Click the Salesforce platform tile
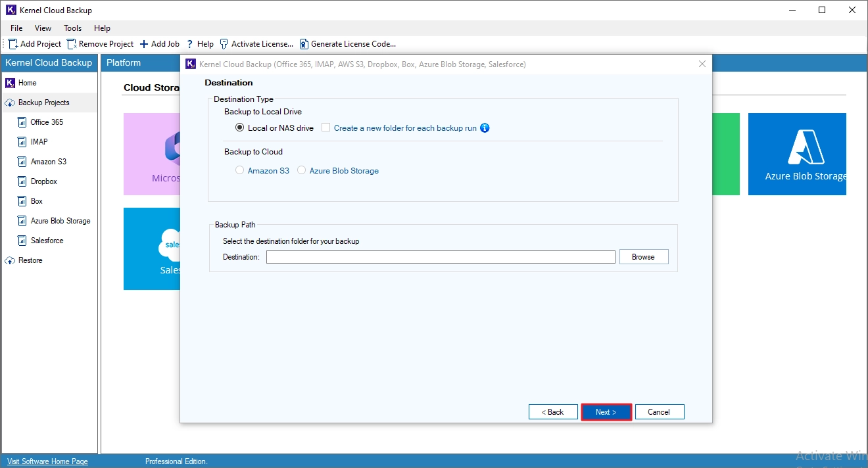 152,248
